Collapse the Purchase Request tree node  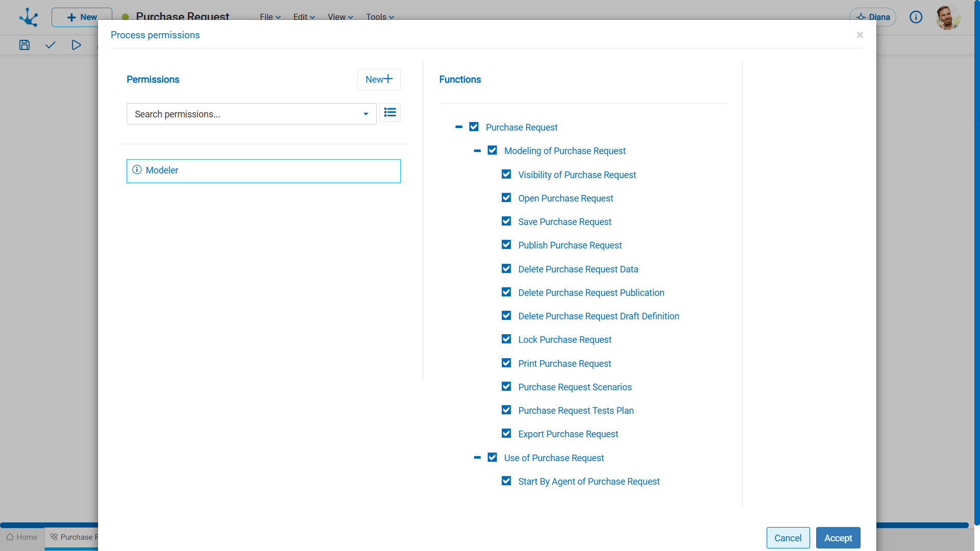pyautogui.click(x=459, y=127)
